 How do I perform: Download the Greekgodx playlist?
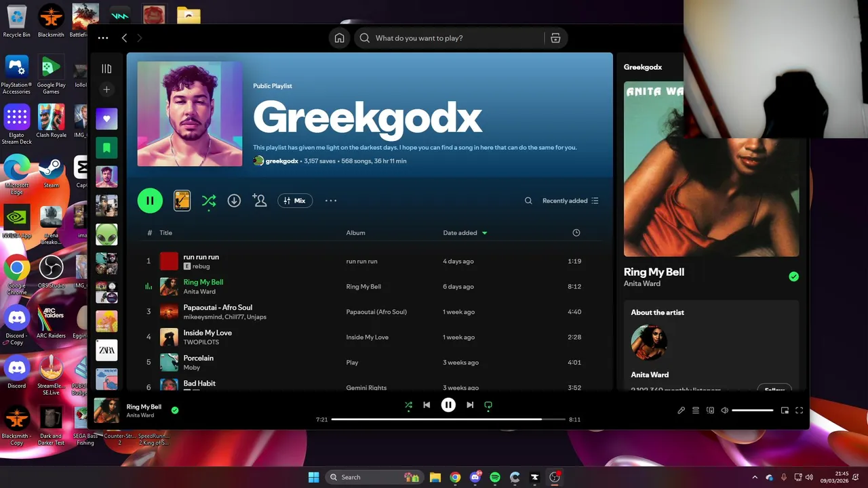point(234,201)
